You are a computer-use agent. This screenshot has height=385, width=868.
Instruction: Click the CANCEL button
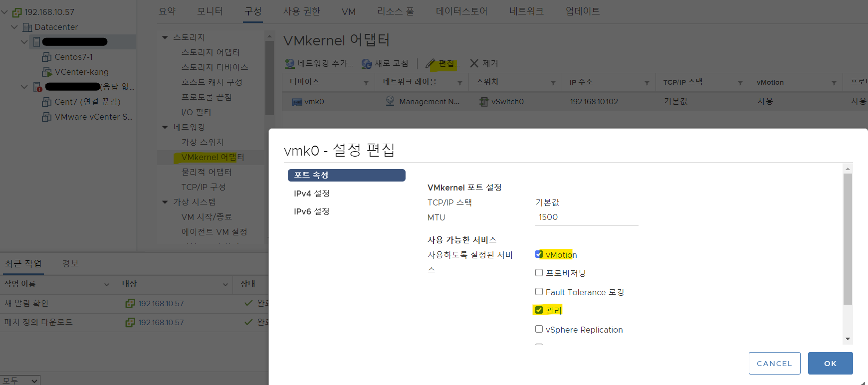774,363
